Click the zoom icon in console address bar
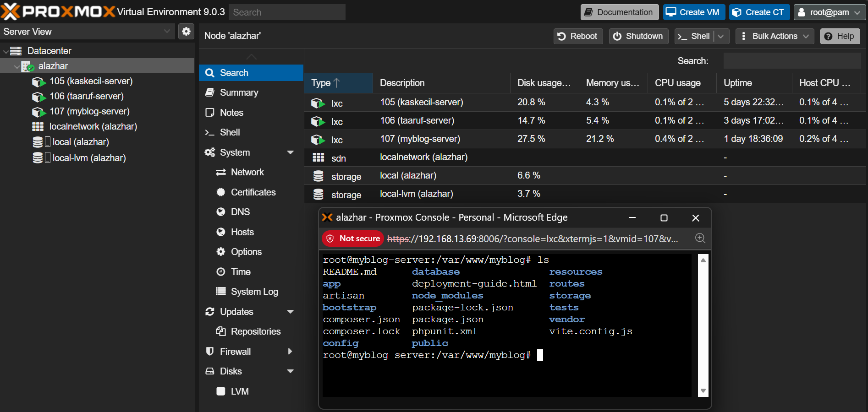Image resolution: width=868 pixels, height=412 pixels. [700, 238]
